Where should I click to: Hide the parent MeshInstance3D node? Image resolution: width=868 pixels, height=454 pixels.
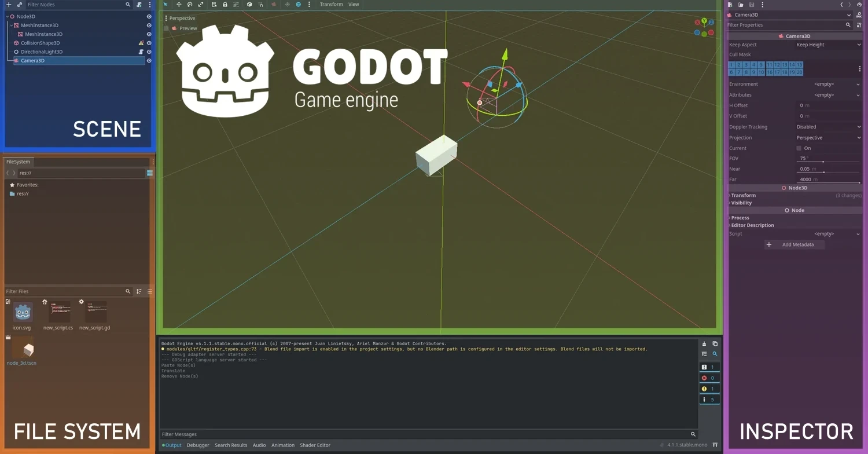tap(149, 25)
